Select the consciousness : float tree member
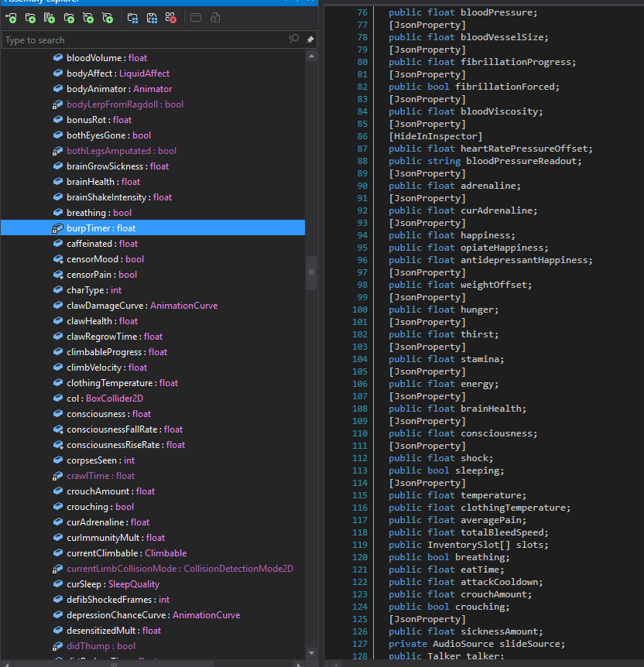The image size is (644, 667). (108, 414)
